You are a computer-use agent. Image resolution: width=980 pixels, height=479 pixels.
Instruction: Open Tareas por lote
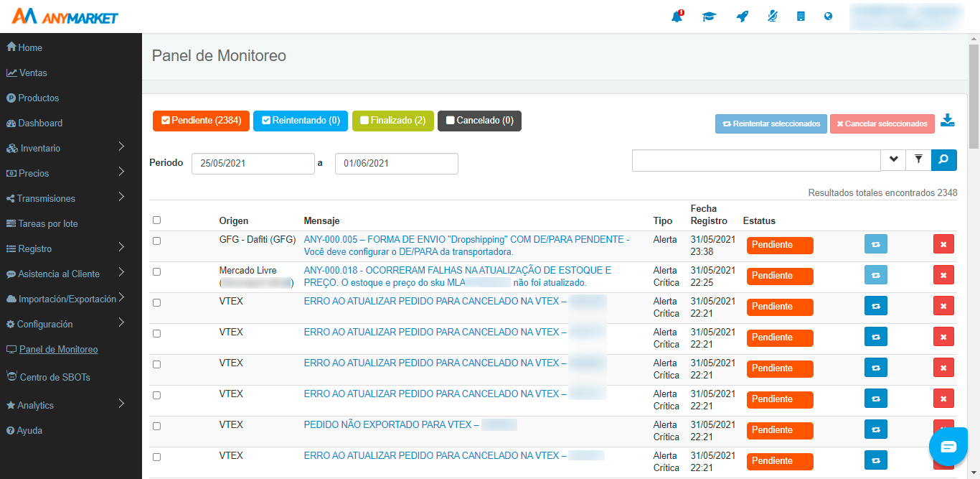(x=42, y=223)
